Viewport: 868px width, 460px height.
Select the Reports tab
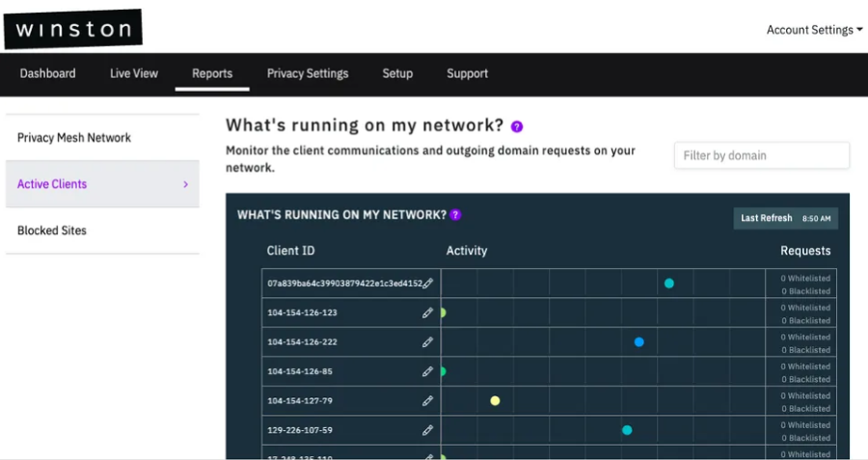212,73
